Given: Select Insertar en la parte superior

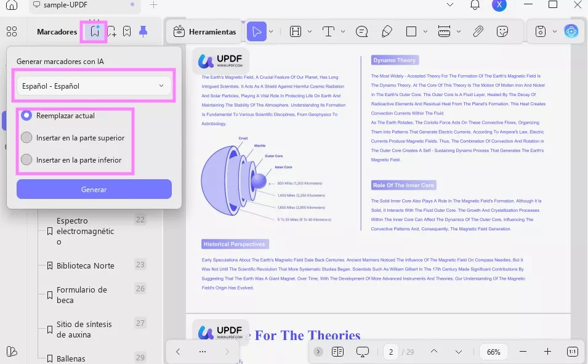Looking at the screenshot, I should click(73, 138).
